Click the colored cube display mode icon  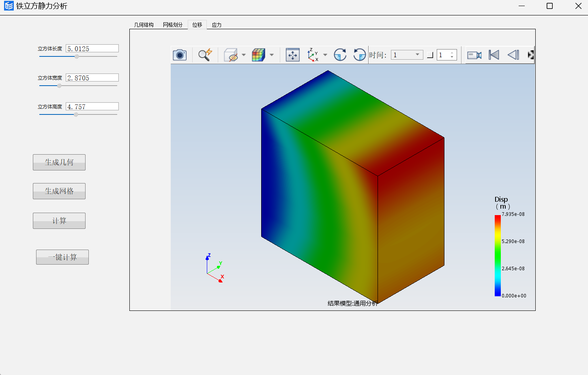click(258, 55)
